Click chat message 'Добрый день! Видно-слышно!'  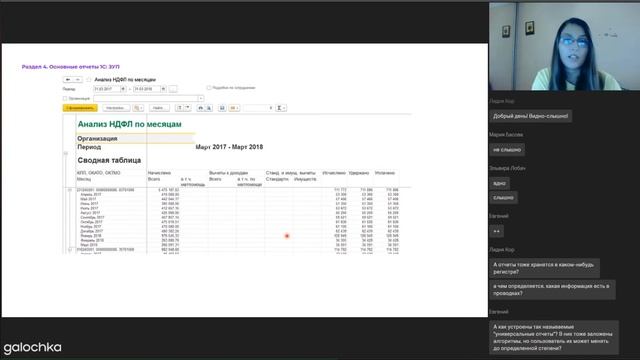coord(530,116)
